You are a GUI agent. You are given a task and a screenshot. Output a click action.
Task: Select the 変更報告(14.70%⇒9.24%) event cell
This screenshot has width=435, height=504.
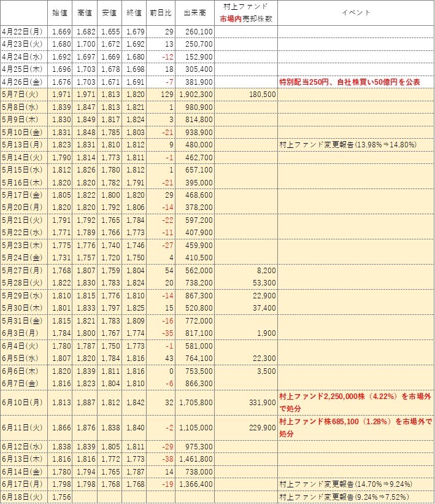pyautogui.click(x=347, y=484)
